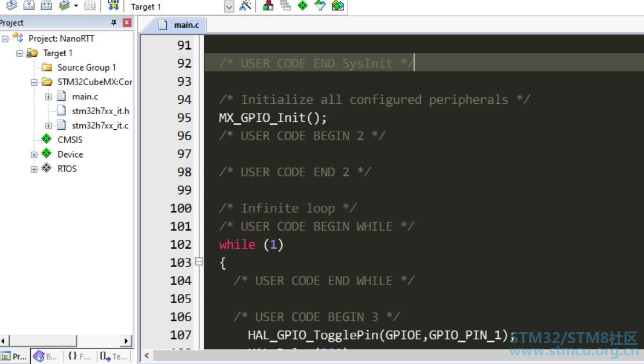Expand the stm32h7xx_it.c tree node

(49, 126)
